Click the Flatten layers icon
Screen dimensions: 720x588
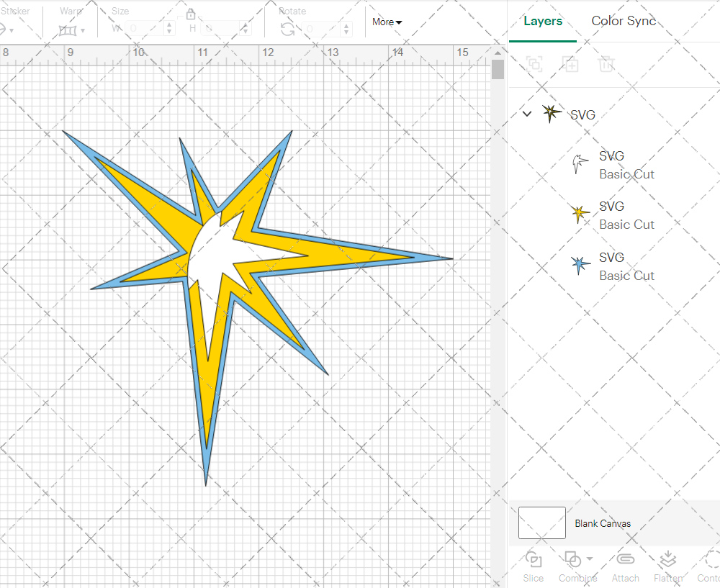(x=667, y=560)
